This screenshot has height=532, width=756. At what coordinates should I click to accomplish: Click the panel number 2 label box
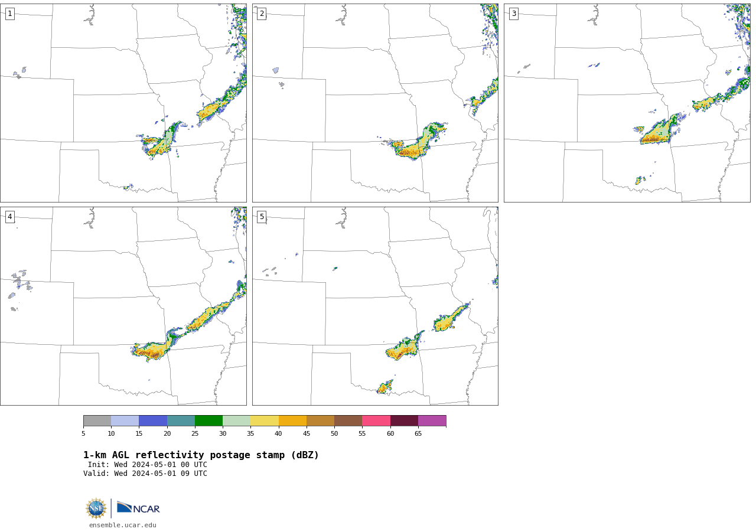tap(262, 14)
